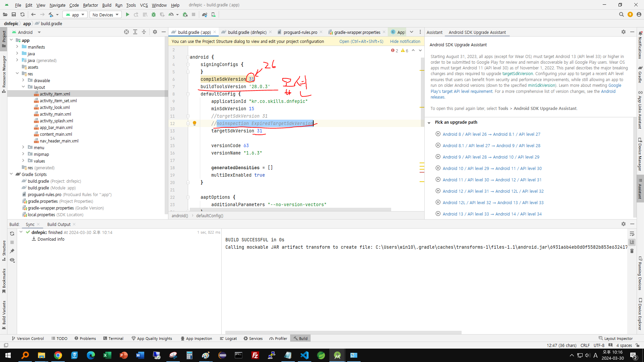Viewport: 644px width, 362px height.
Task: Select Android 12 to Android 12L upgrade path
Action: 493,191
